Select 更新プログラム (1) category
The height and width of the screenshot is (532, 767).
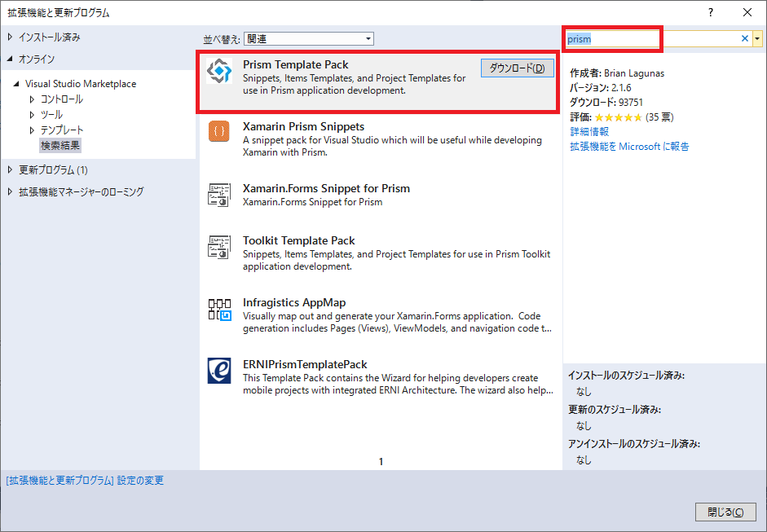coord(53,170)
